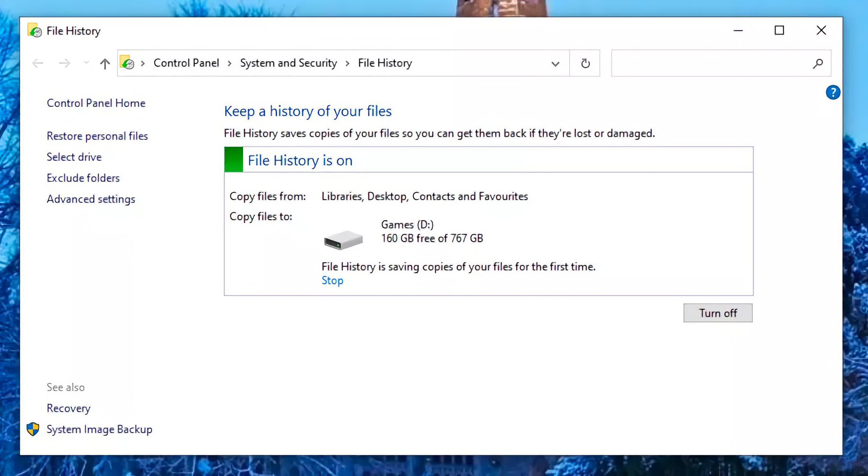The image size is (868, 476).
Task: Click the File History icon in address bar
Action: pyautogui.click(x=127, y=63)
